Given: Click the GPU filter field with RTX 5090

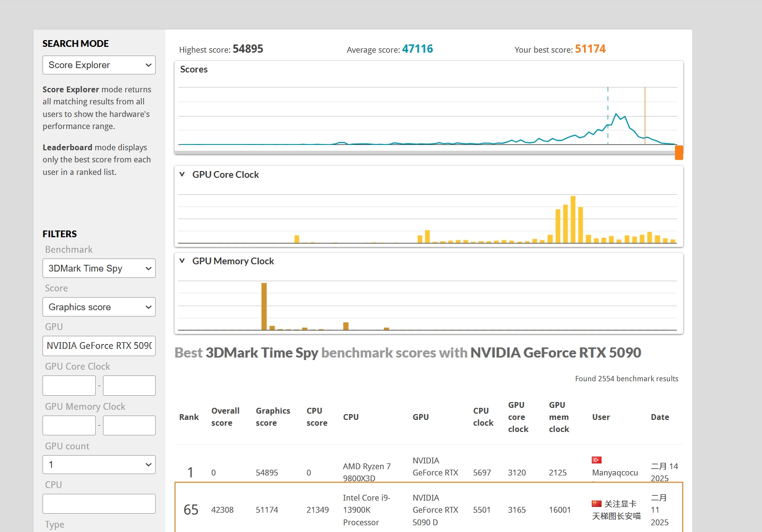Looking at the screenshot, I should (x=99, y=346).
